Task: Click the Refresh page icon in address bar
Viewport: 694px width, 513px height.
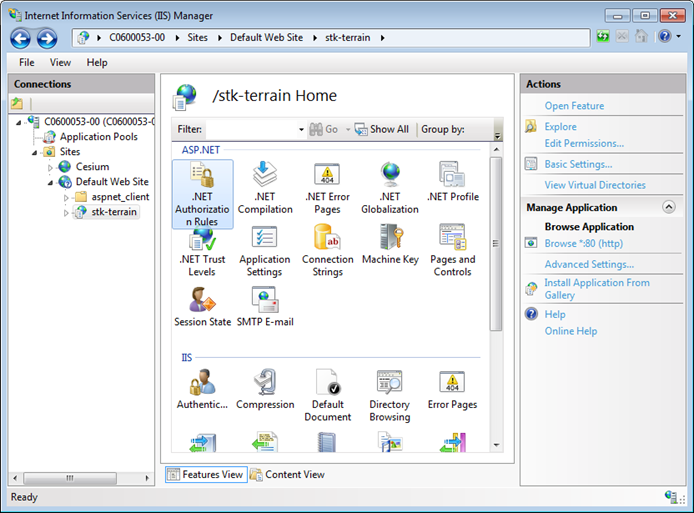Action: 603,36
